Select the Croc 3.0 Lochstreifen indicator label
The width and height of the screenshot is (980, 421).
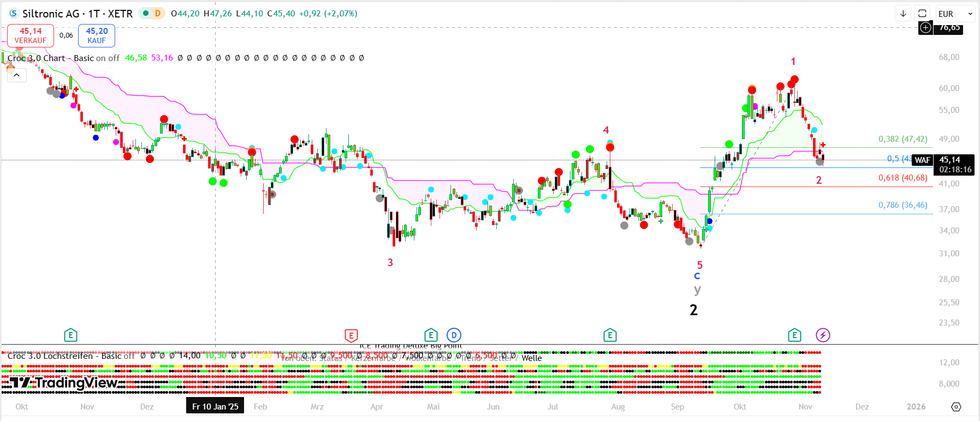point(50,356)
